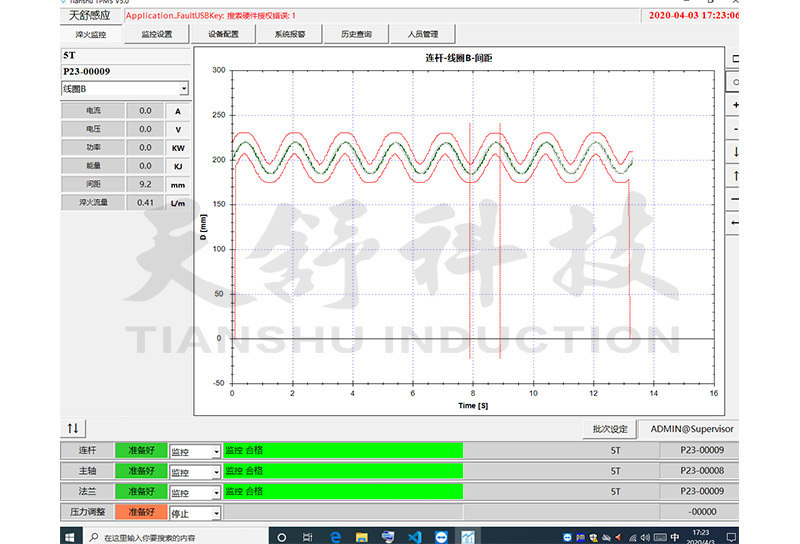Click the Windows security shield tray icon

[593, 537]
